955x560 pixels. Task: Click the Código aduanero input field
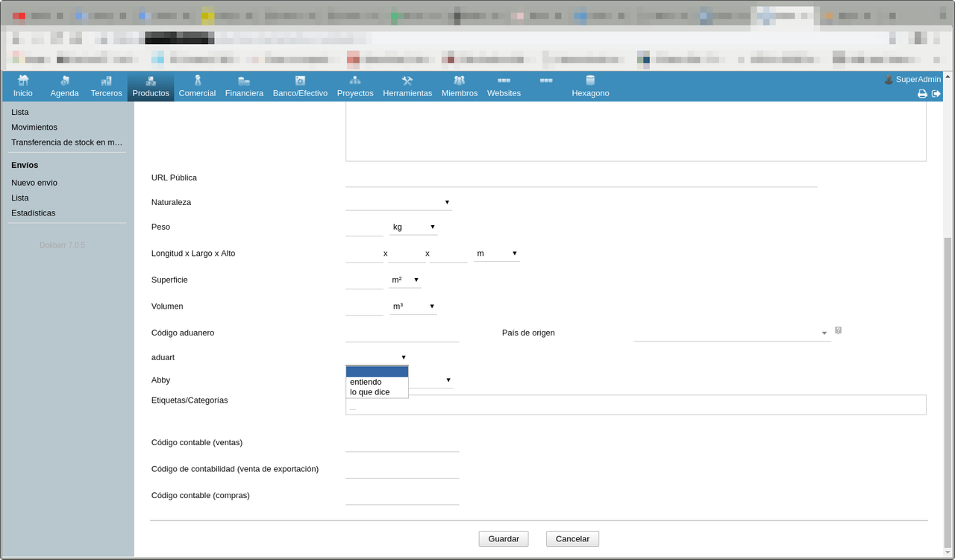coord(402,333)
